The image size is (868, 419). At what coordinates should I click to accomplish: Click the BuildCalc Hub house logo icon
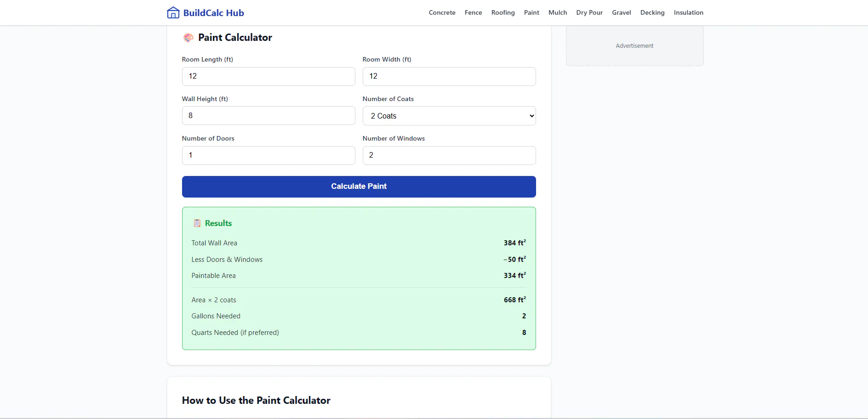[x=173, y=12]
